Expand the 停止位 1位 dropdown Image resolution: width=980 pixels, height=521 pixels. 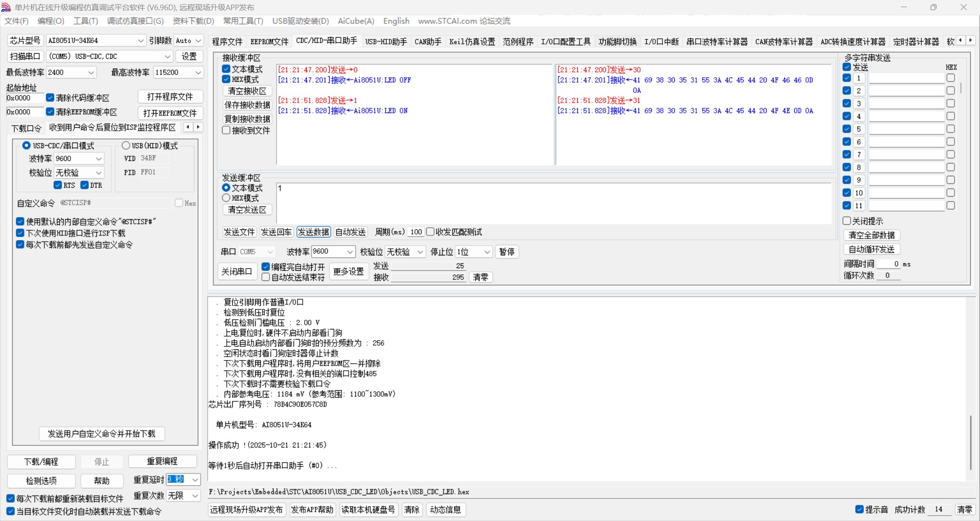pos(487,252)
